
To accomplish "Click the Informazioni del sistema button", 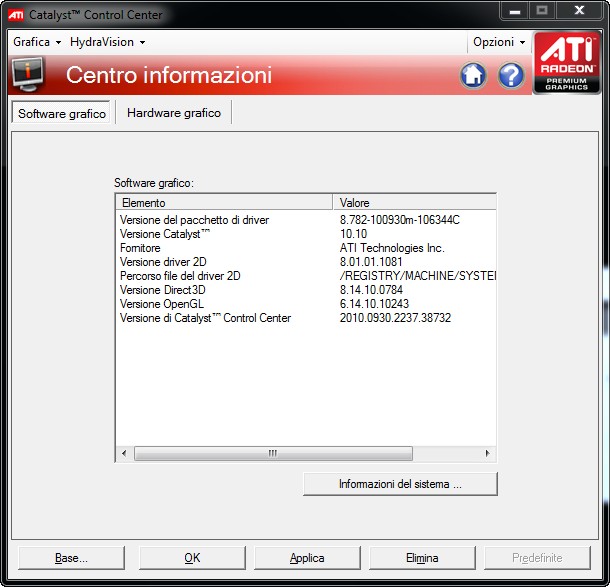I will coord(400,484).
